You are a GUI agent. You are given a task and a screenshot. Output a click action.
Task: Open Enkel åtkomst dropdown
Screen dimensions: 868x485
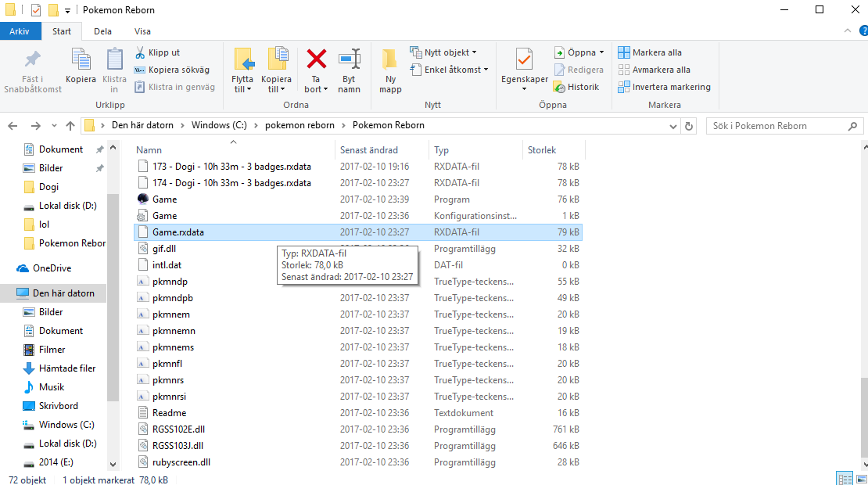449,70
